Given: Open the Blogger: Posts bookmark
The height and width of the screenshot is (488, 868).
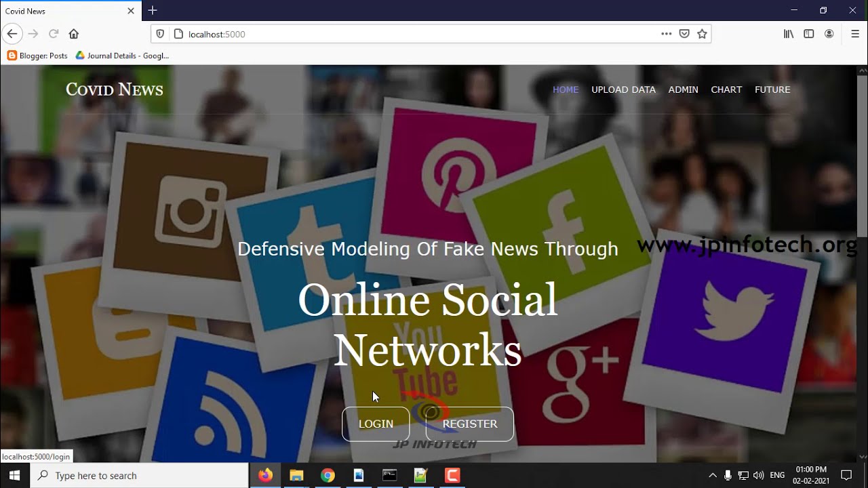Looking at the screenshot, I should pyautogui.click(x=37, y=56).
